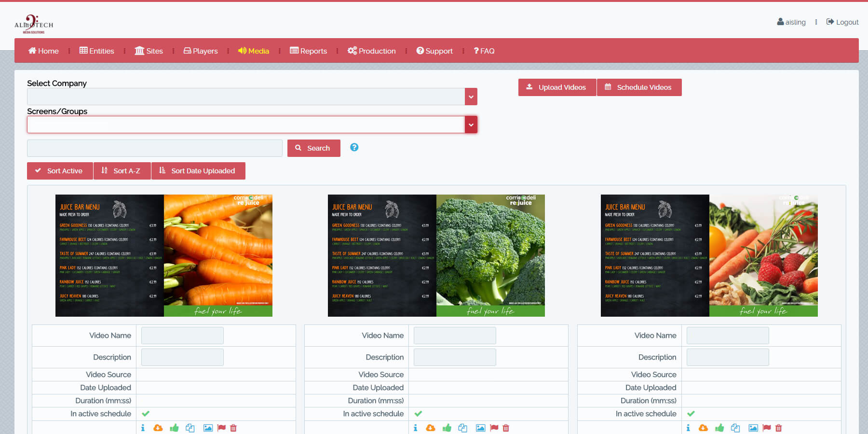The height and width of the screenshot is (434, 868).
Task: Flag the broccoli menu video
Action: (494, 428)
